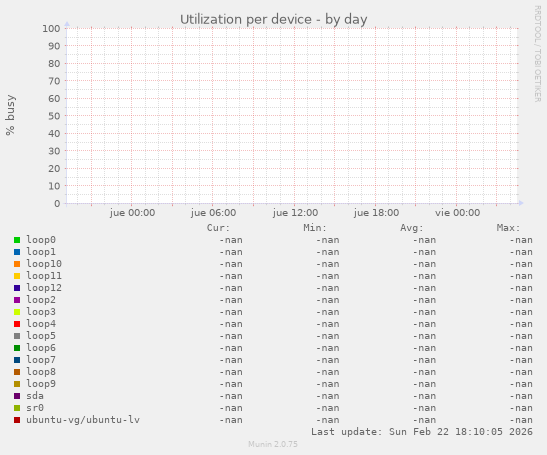
Task: Click the % busy axis label
Action: pyautogui.click(x=10, y=115)
